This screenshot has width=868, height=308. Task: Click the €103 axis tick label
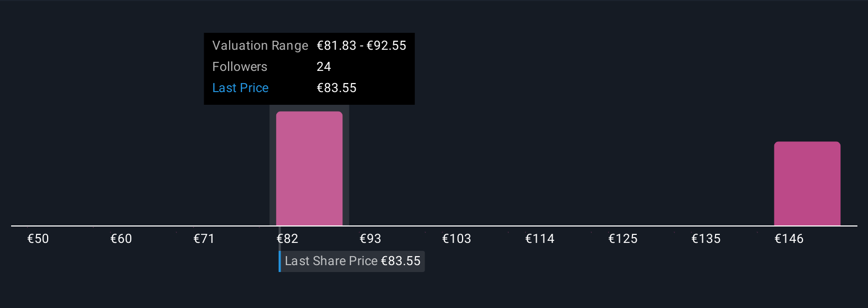click(457, 239)
